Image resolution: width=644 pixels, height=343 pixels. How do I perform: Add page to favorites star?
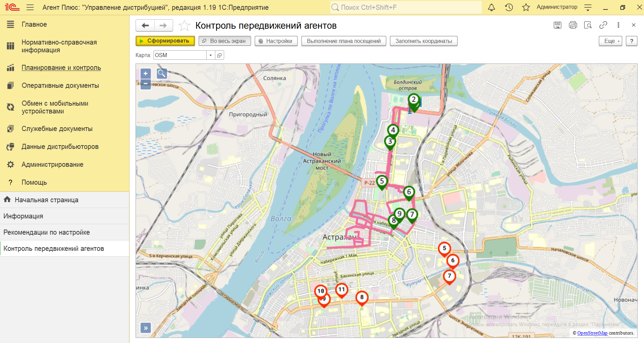coord(184,26)
